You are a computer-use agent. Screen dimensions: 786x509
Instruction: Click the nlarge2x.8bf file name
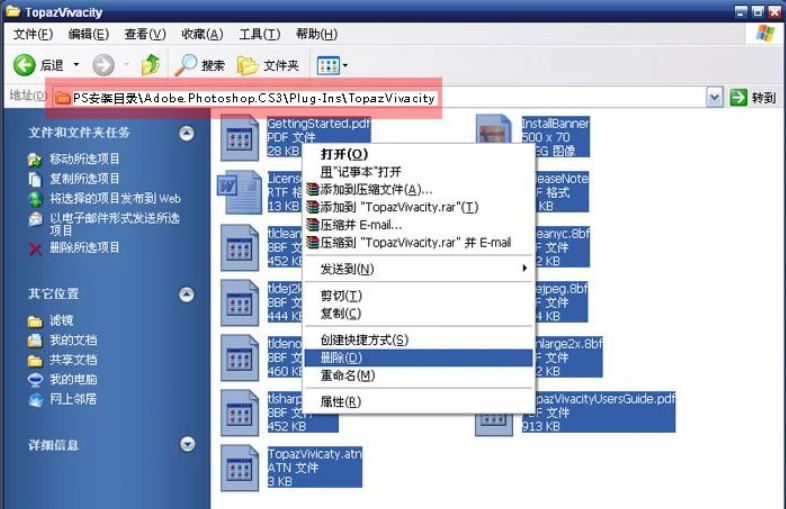(569, 344)
